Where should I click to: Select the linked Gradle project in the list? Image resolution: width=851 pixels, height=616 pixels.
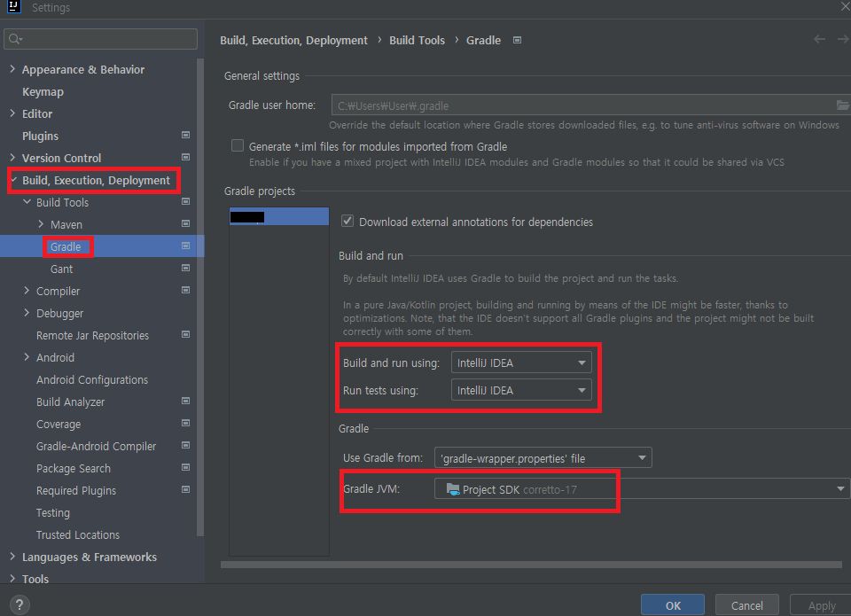point(279,216)
